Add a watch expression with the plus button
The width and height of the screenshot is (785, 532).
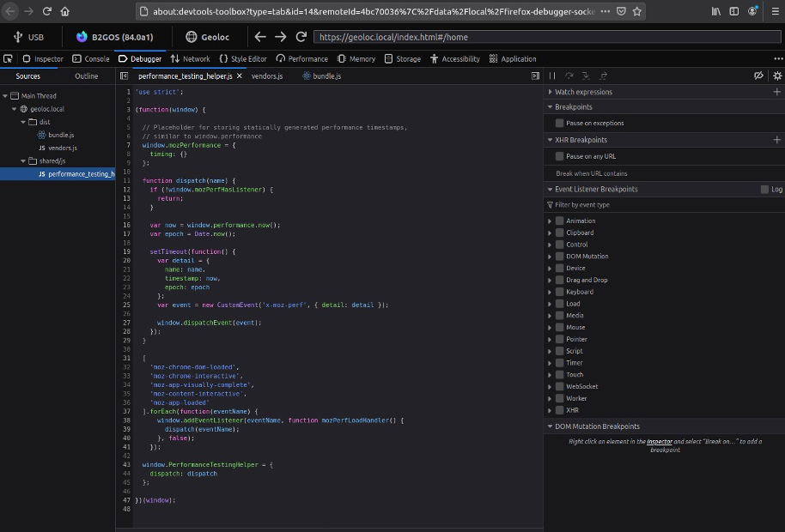click(777, 92)
